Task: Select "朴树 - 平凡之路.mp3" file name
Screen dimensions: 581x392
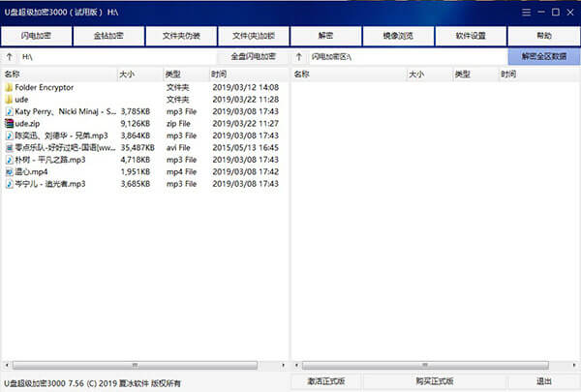Action: click(x=50, y=160)
